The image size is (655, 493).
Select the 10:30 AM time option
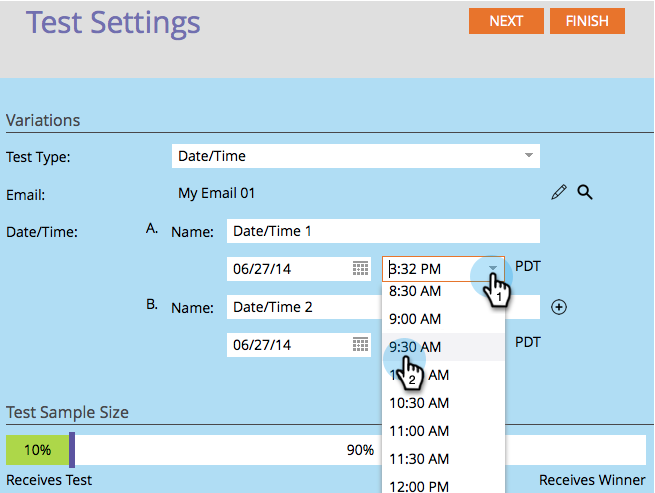coord(419,403)
